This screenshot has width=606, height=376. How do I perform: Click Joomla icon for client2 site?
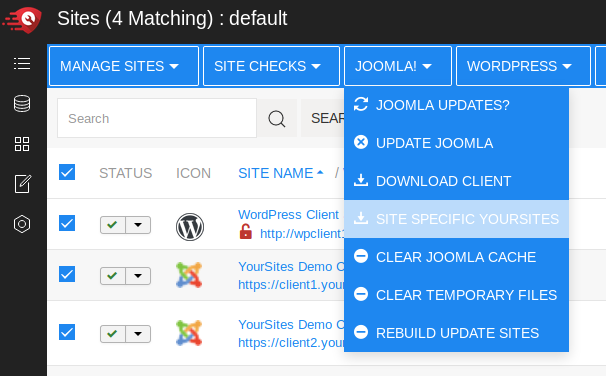[189, 333]
